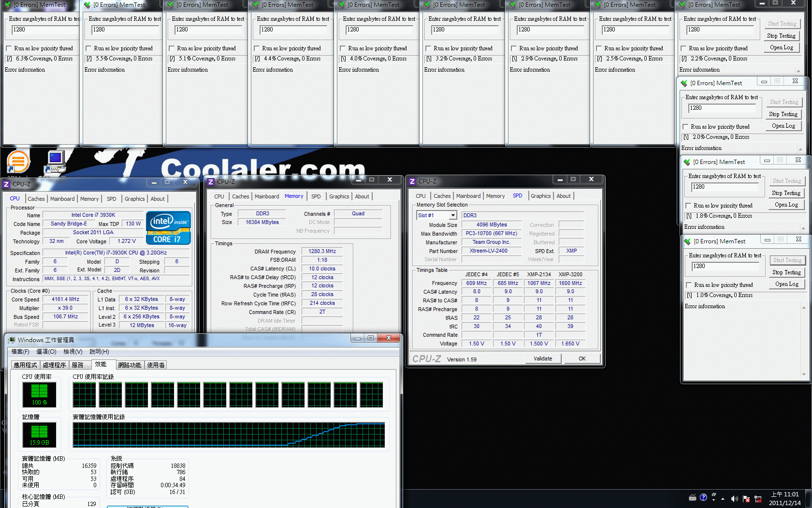This screenshot has height=508, width=812.
Task: Open the 檔案(F) menu in Task Manager
Action: coord(20,352)
